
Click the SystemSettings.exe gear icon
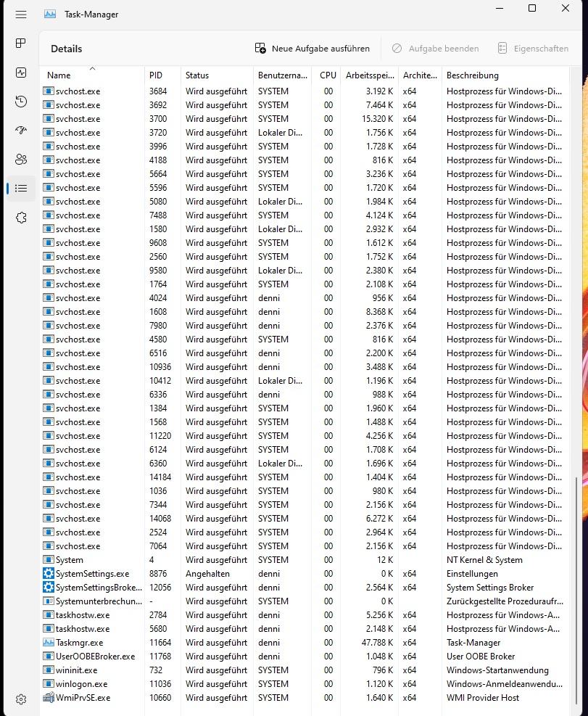pyautogui.click(x=49, y=574)
